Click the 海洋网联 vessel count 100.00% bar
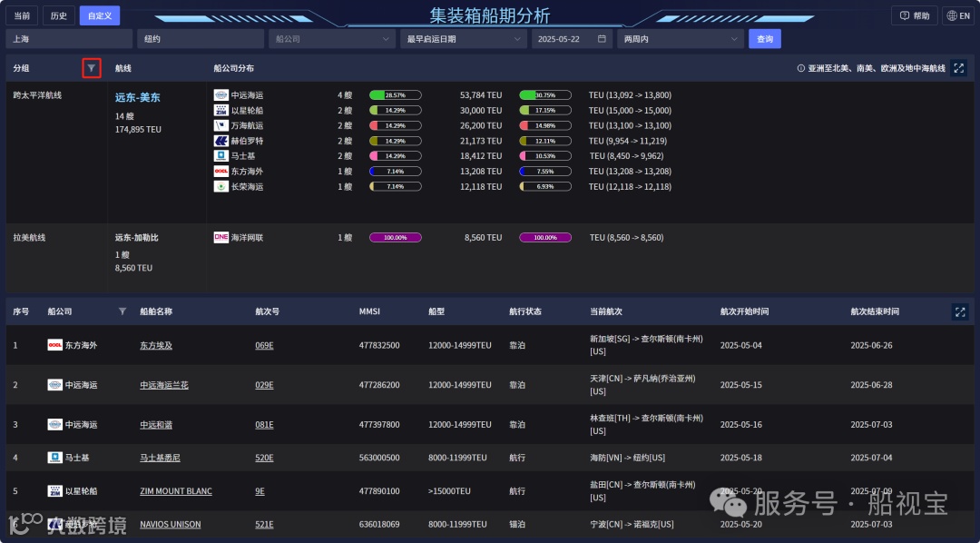The height and width of the screenshot is (543, 980). click(395, 238)
